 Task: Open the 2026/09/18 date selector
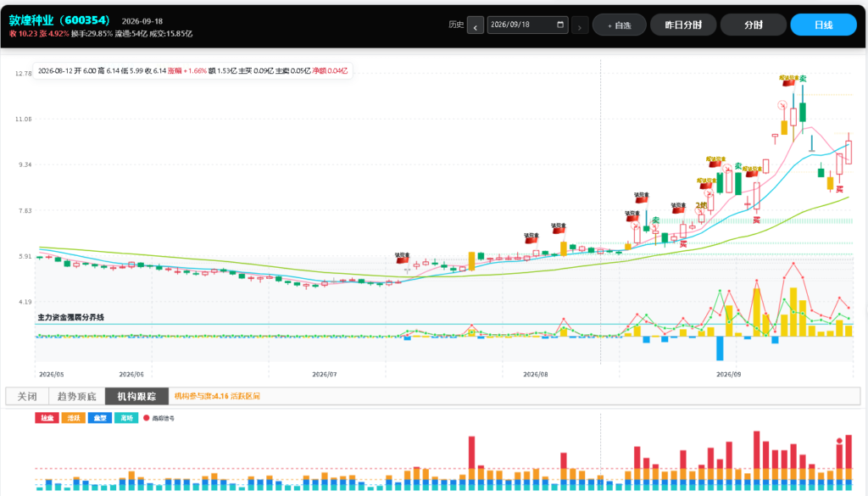click(x=527, y=25)
